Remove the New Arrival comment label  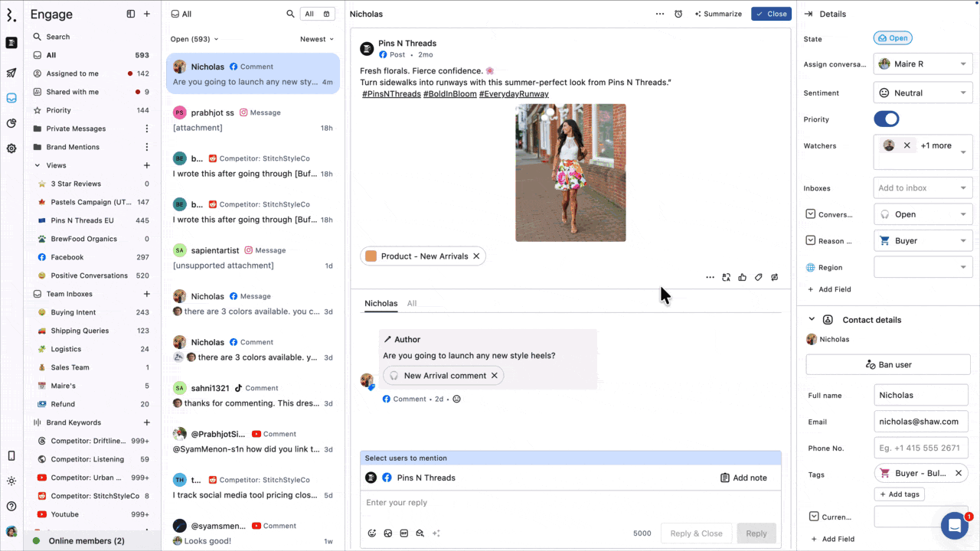tap(495, 376)
